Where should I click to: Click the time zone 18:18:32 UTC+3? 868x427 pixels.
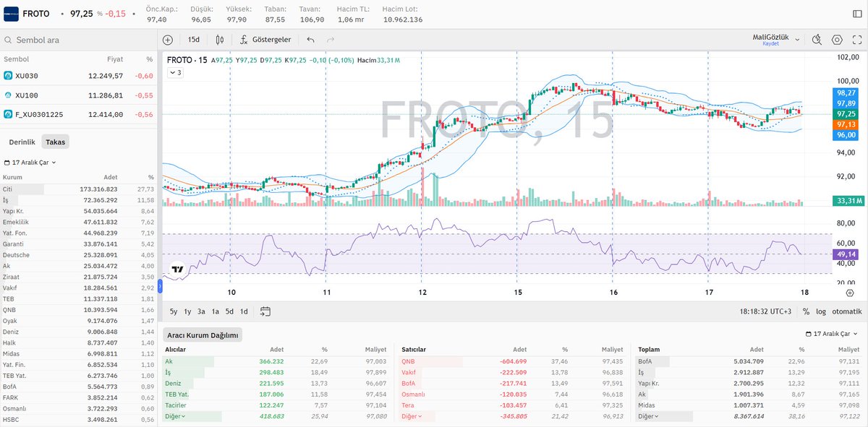coord(767,311)
